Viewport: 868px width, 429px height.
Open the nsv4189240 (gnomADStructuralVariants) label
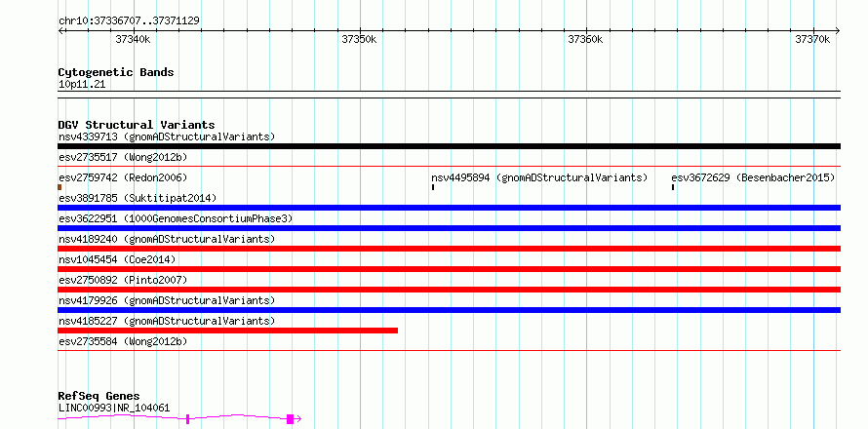(x=167, y=239)
